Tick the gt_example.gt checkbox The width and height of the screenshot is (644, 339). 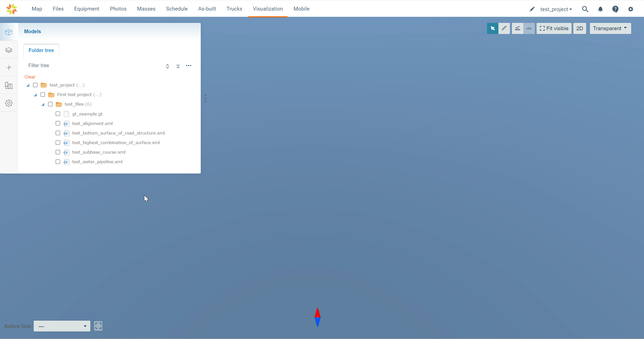(58, 114)
